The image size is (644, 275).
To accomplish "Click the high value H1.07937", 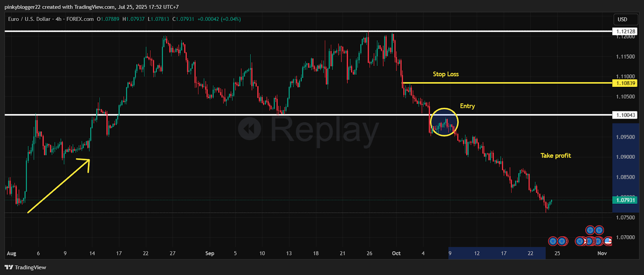I will click(x=133, y=19).
